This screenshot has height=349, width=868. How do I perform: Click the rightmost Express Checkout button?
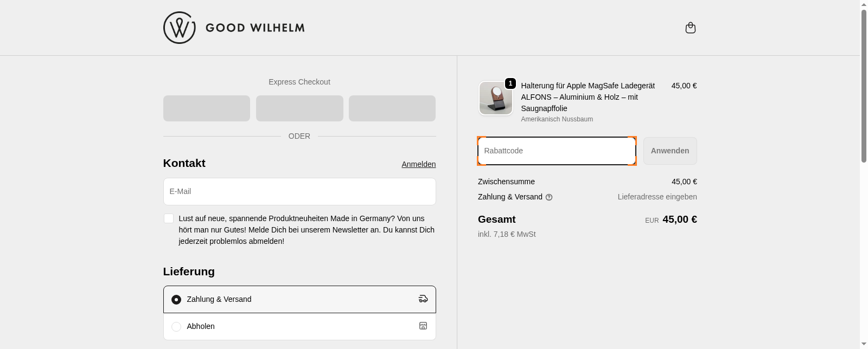tap(392, 108)
